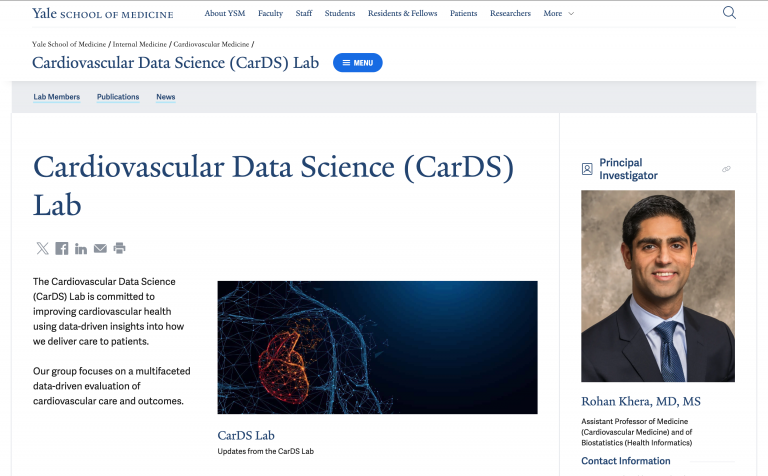Click the CarDS Lab caption link
The image size is (768, 476).
pos(246,435)
